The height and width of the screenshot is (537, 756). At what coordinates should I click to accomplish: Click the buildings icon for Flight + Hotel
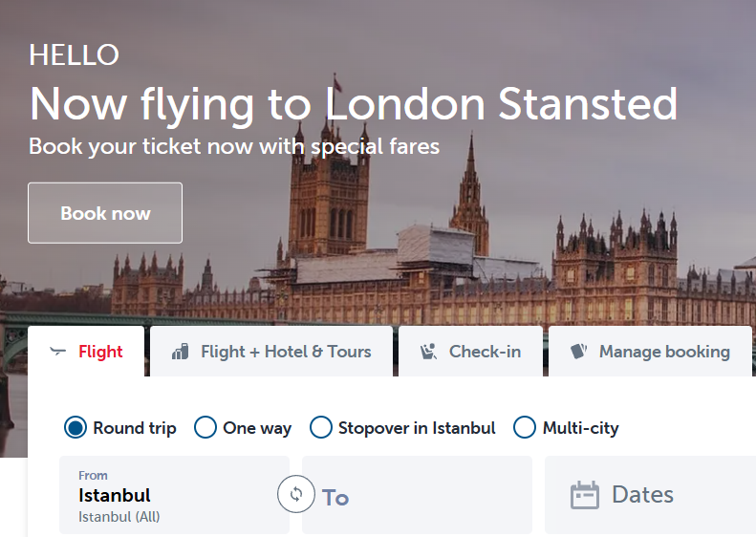(x=181, y=352)
